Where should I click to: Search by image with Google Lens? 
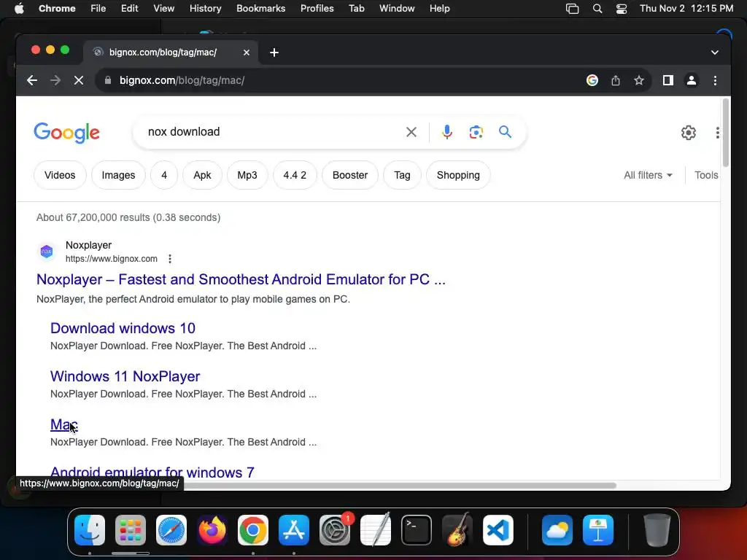coord(476,132)
